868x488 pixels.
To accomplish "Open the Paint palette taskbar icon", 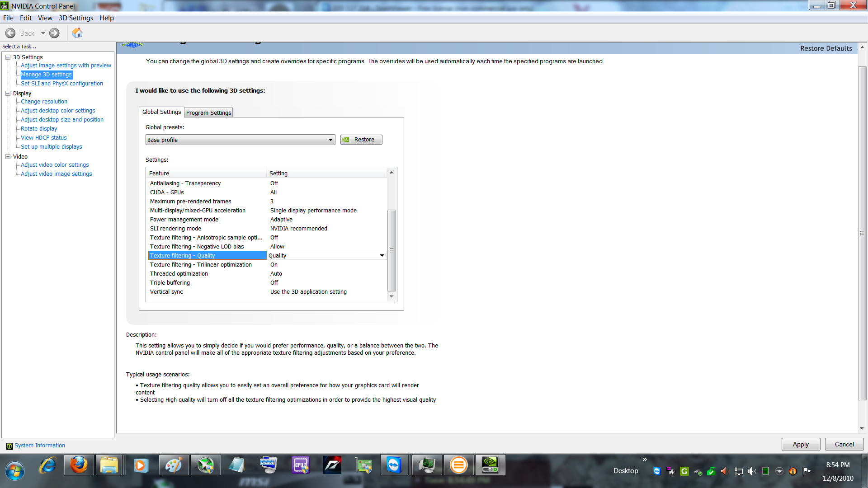I will [174, 465].
